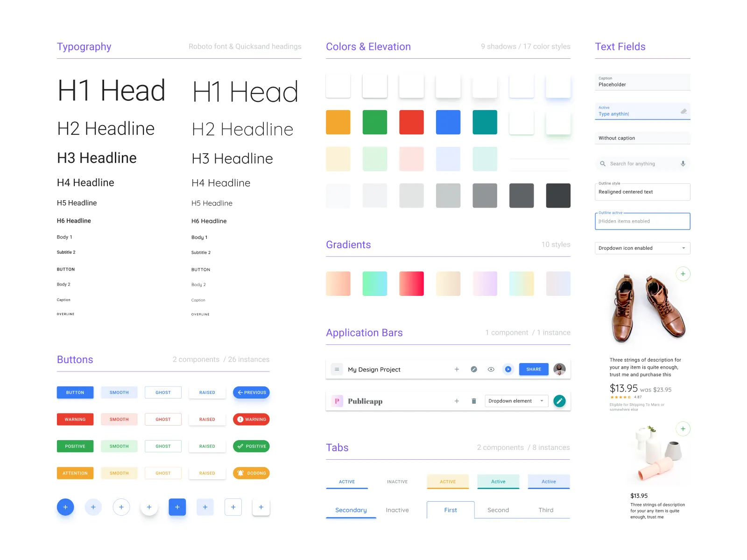The width and height of the screenshot is (747, 560).
Task: Open the hamburger menu in My Design Project bar
Action: pos(337,369)
